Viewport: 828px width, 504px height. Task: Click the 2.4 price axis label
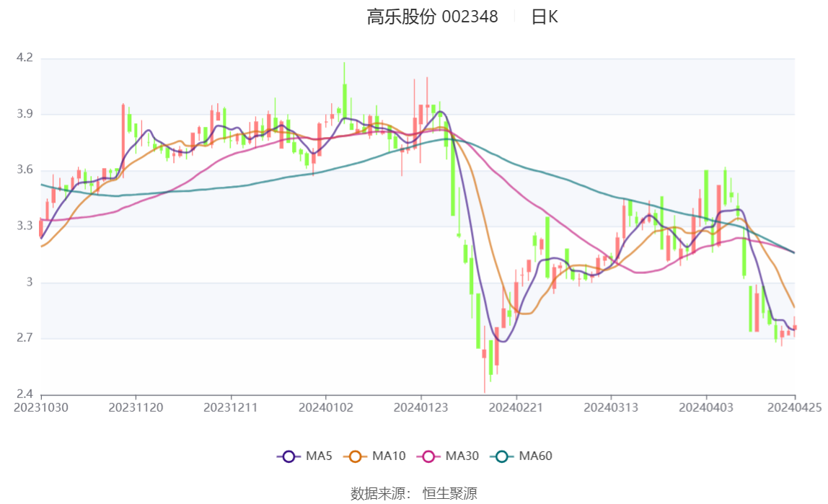point(25,394)
